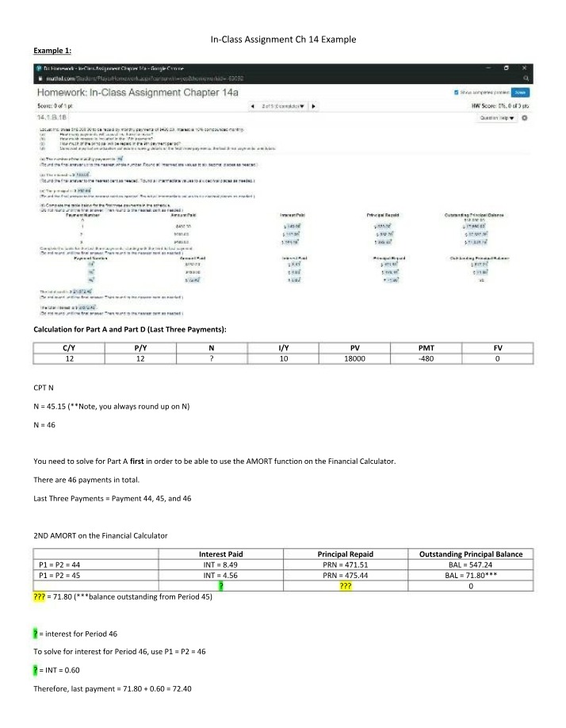Image resolution: width=566 pixels, height=728 pixels.
Task: Toggle the Show completed problem checkbox
Action: [x=456, y=93]
